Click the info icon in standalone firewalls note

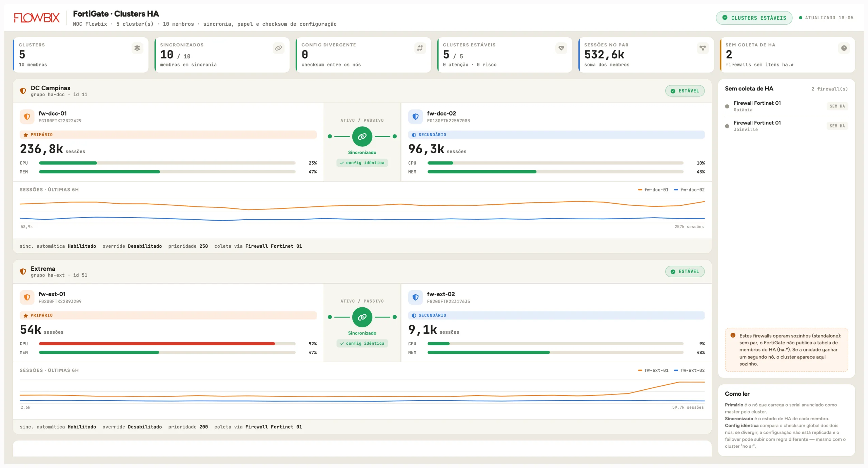coord(733,335)
